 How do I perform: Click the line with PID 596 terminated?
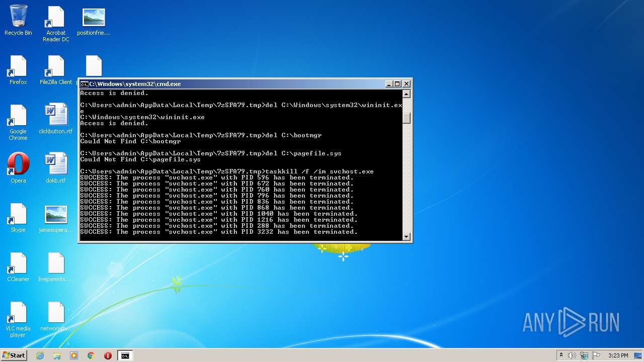[x=217, y=177]
